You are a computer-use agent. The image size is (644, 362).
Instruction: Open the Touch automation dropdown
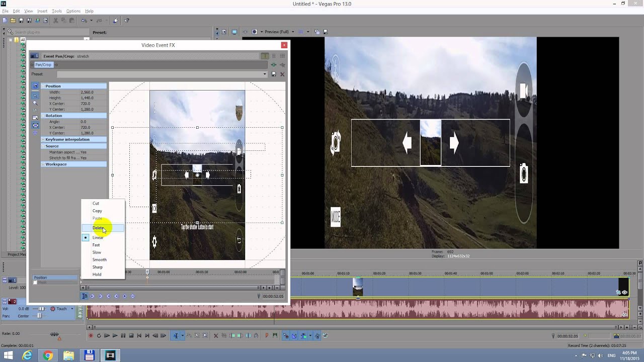pyautogui.click(x=72, y=309)
